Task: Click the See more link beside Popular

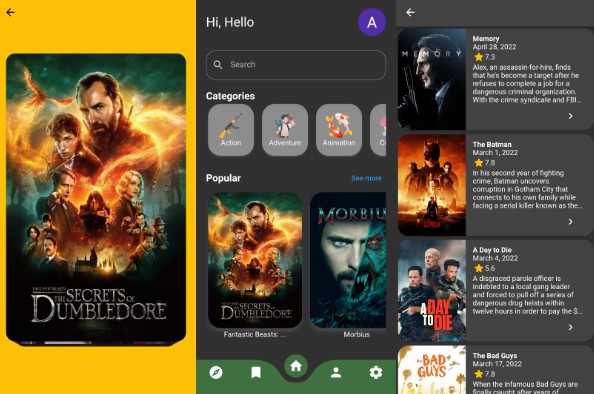Action: pos(366,178)
